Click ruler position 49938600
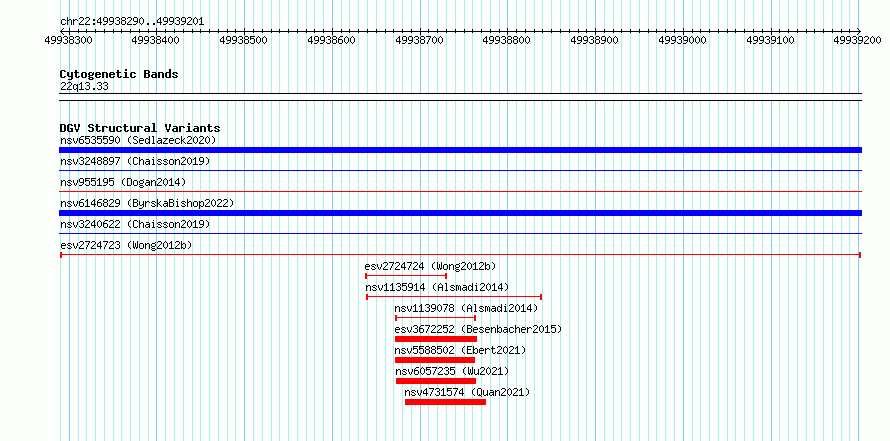This screenshot has height=441, width=890. coord(331,40)
